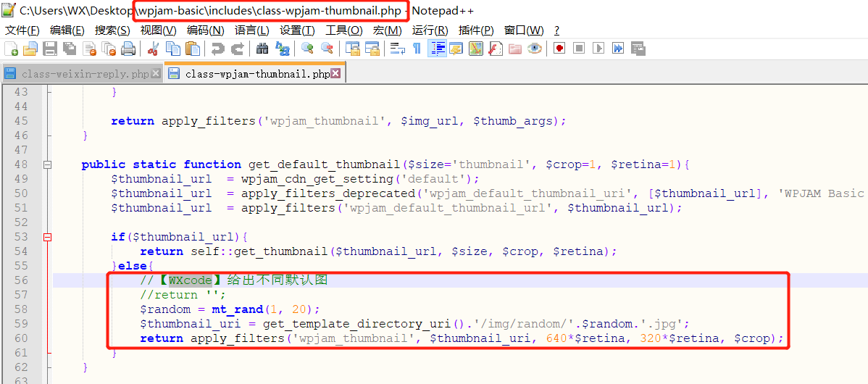Create a new file with New icon
The image size is (868, 384).
point(11,49)
